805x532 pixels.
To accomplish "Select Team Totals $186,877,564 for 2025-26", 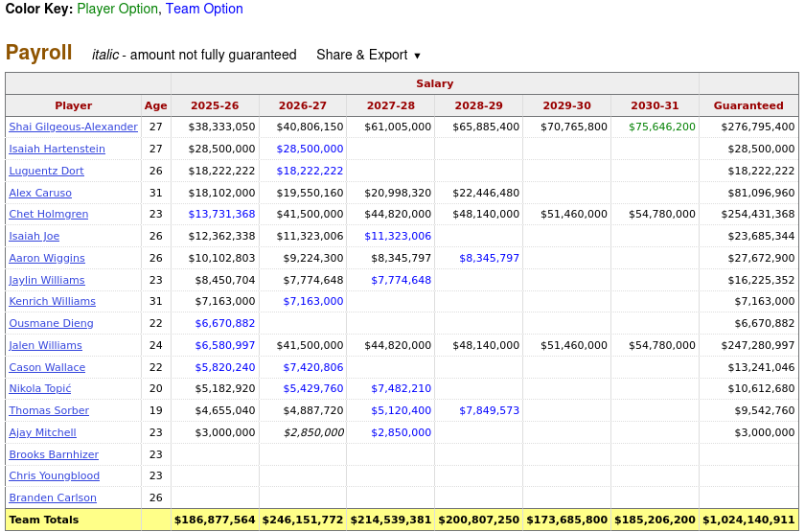I will tap(215, 520).
